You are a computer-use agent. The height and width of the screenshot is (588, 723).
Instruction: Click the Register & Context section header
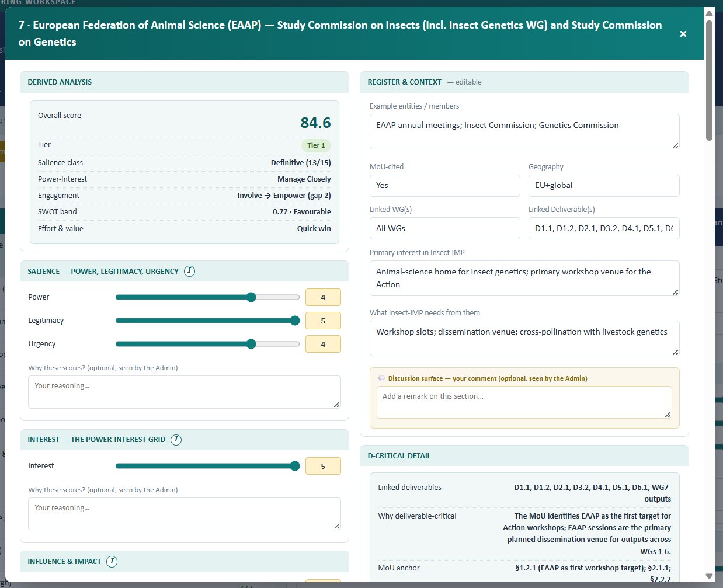pos(524,82)
